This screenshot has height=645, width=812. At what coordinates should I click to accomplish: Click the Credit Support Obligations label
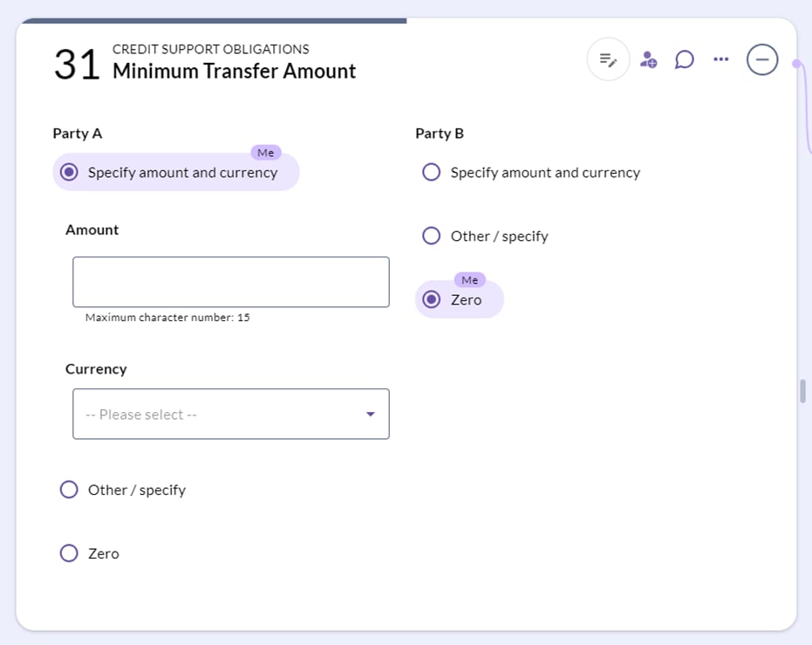(211, 49)
